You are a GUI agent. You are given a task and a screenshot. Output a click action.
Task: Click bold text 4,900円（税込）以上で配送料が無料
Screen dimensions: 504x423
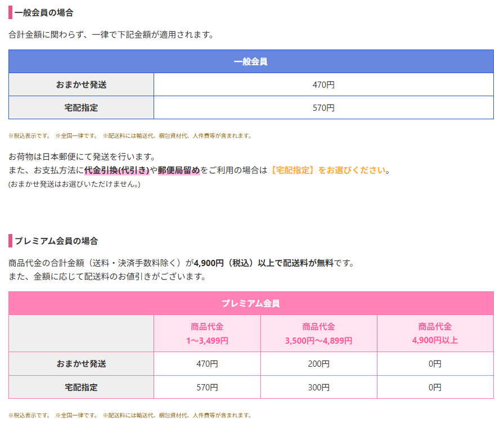tap(264, 263)
